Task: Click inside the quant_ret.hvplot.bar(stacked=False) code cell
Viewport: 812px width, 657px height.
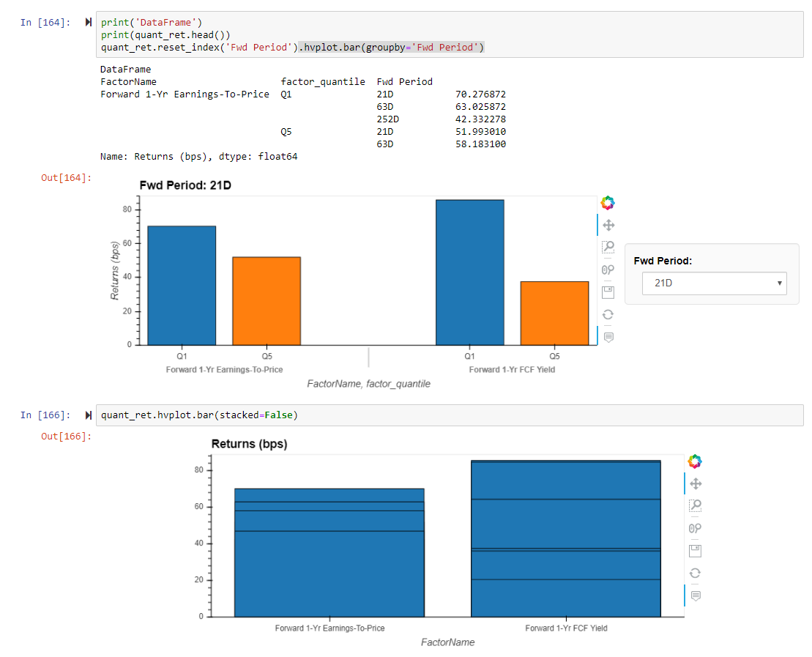Action: click(450, 415)
